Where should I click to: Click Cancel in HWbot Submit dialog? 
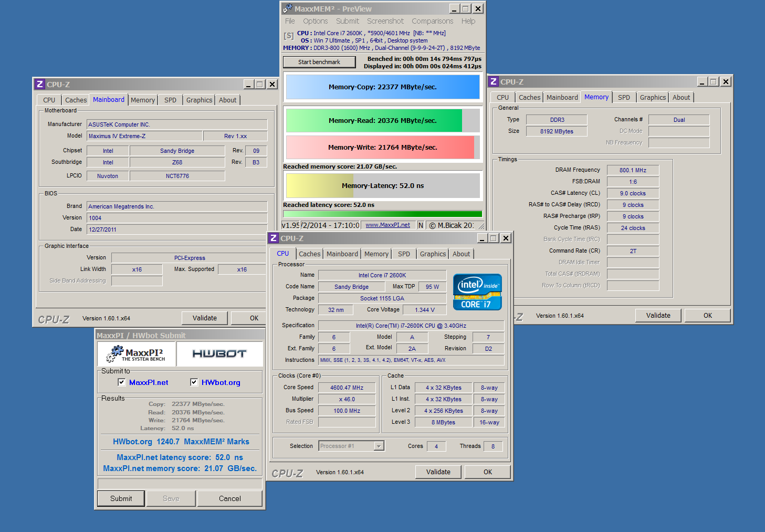(230, 498)
